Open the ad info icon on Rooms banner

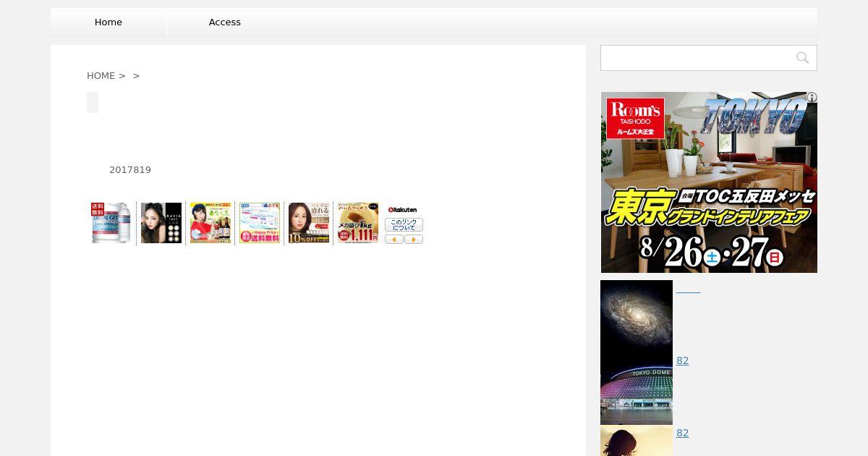[812, 97]
